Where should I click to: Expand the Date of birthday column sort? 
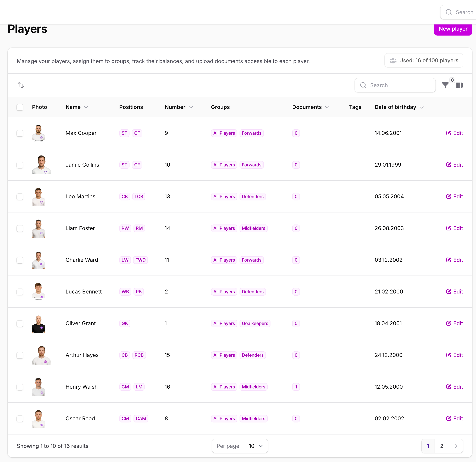[x=422, y=107]
